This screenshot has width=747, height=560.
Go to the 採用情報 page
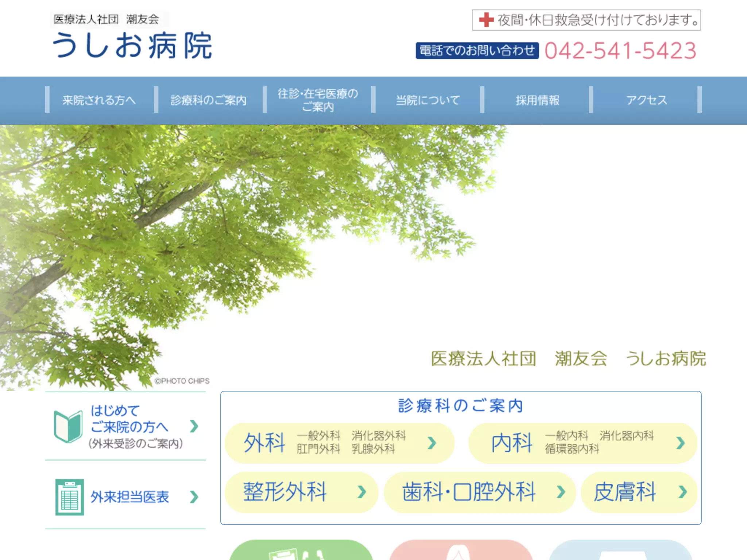click(537, 100)
